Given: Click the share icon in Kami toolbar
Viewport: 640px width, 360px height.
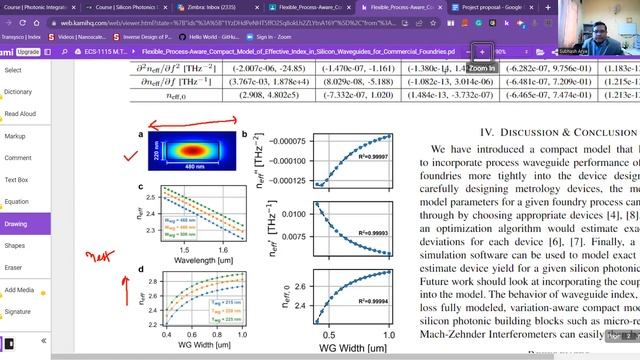Looking at the screenshot, I should (x=554, y=52).
